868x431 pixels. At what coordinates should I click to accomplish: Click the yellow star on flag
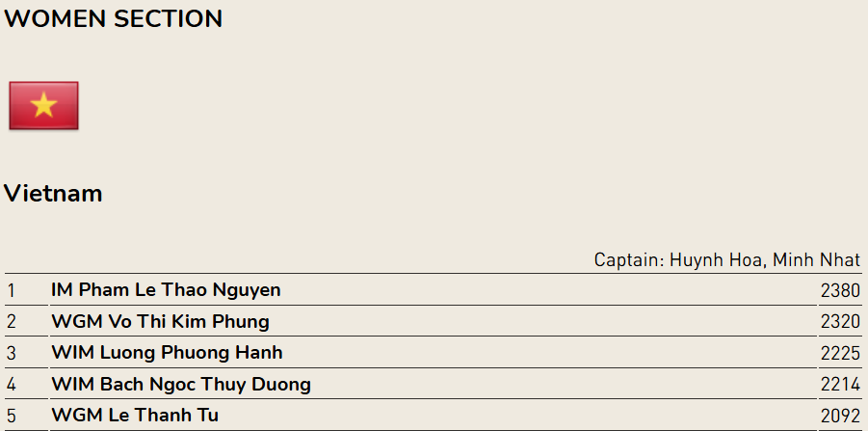click(x=43, y=105)
